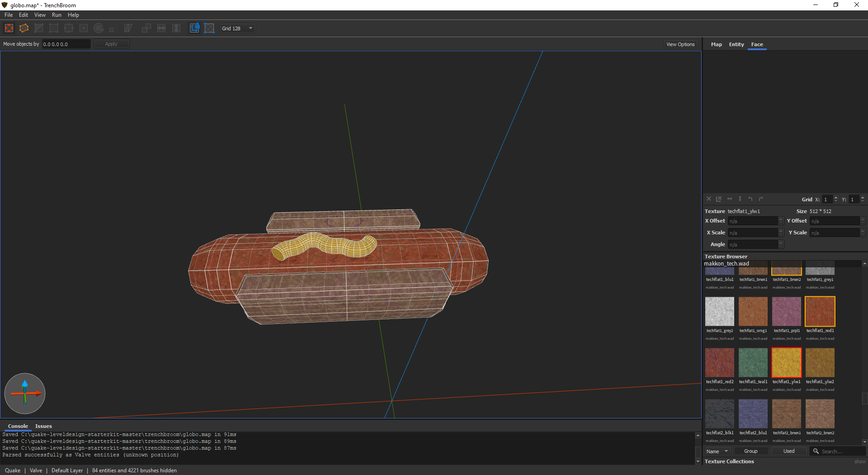Image resolution: width=868 pixels, height=475 pixels.
Task: Select the techflat1_prpl1 texture
Action: click(787, 311)
